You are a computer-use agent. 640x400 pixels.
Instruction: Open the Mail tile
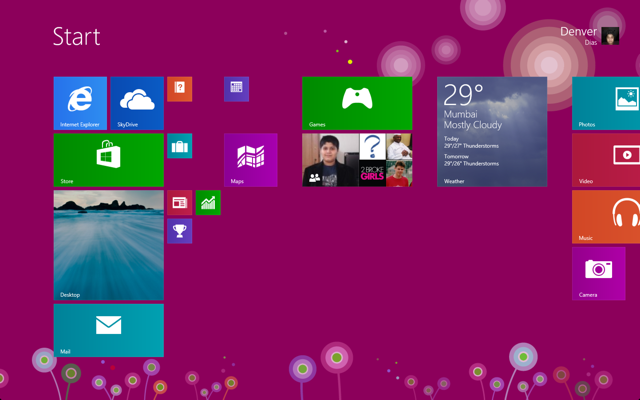click(x=109, y=330)
